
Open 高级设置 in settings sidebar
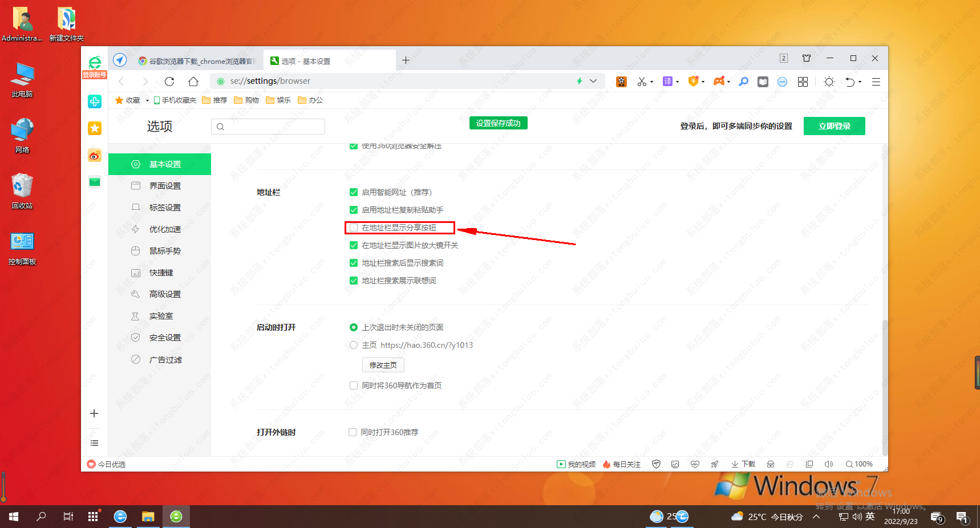pyautogui.click(x=160, y=294)
